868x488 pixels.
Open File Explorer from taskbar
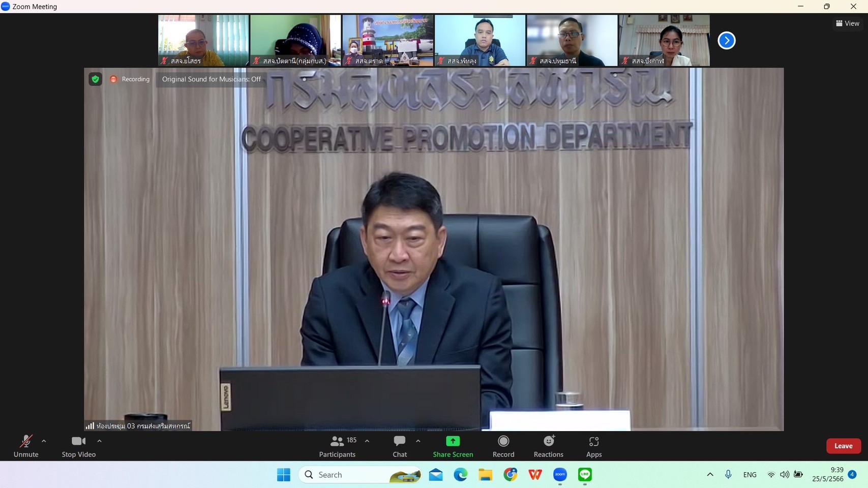point(486,475)
